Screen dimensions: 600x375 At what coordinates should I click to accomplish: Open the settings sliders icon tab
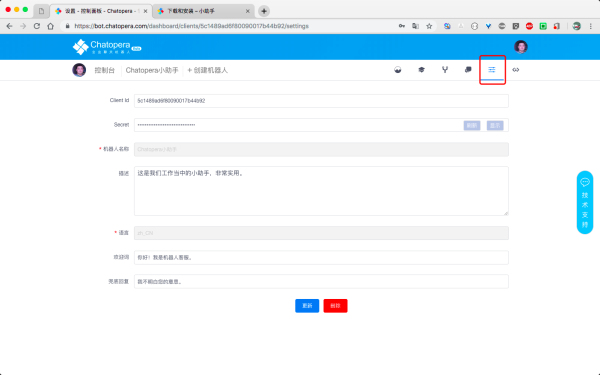pyautogui.click(x=492, y=70)
